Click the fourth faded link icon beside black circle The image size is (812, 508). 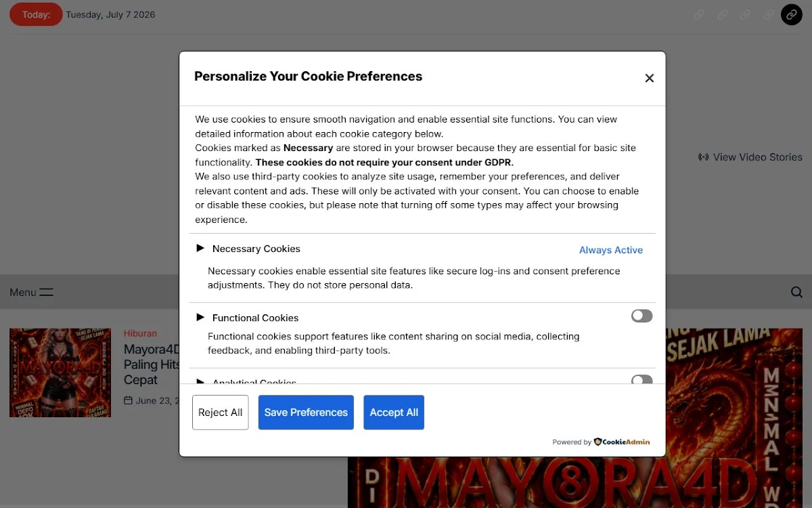point(769,14)
